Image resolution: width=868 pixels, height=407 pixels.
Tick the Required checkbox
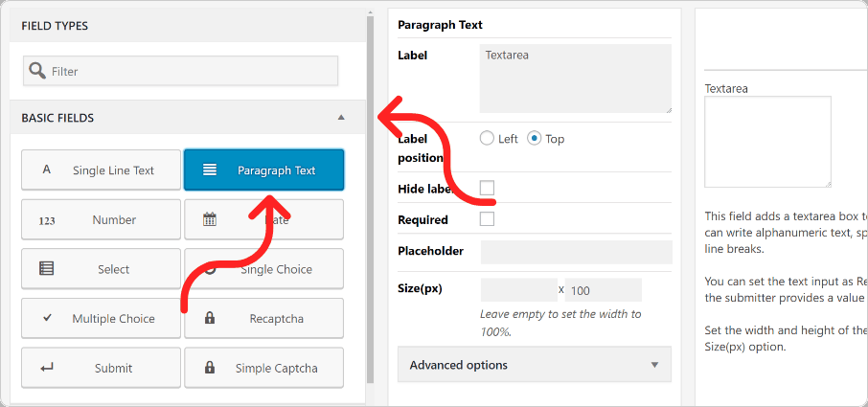pos(487,219)
